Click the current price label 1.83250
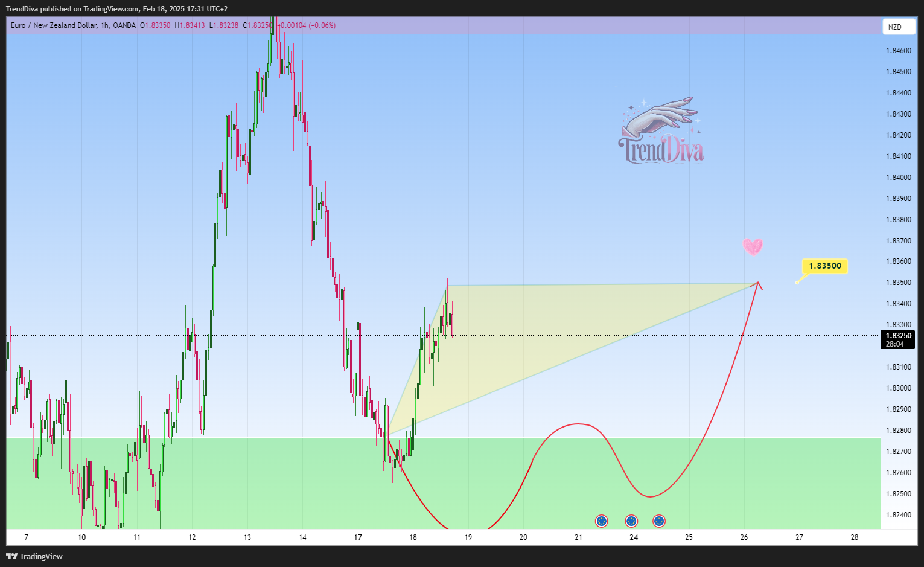 coord(899,336)
